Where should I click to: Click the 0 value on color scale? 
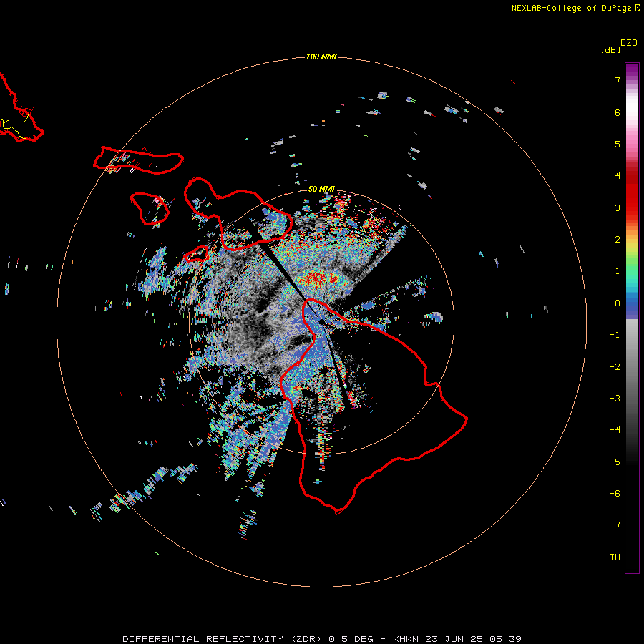618,303
